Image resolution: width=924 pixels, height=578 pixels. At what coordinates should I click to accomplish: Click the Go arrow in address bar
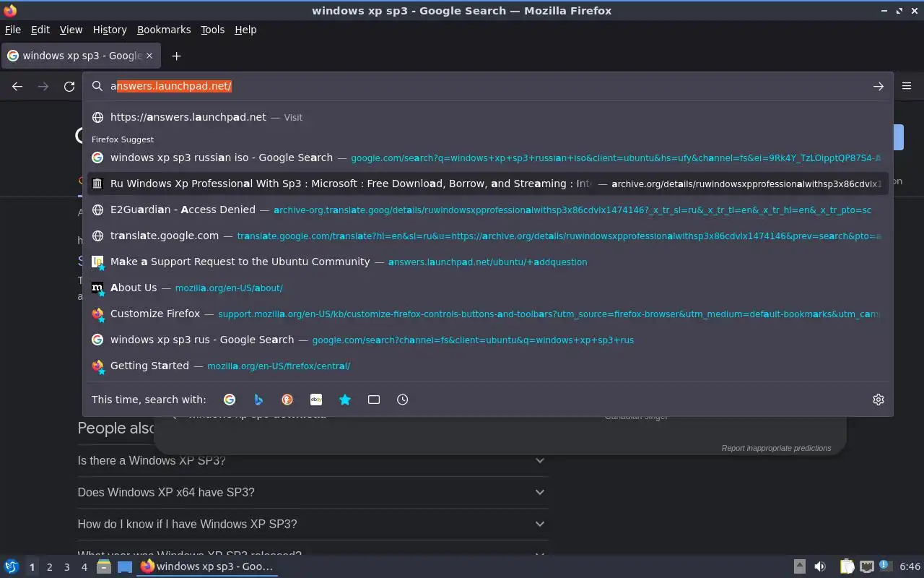tap(879, 87)
